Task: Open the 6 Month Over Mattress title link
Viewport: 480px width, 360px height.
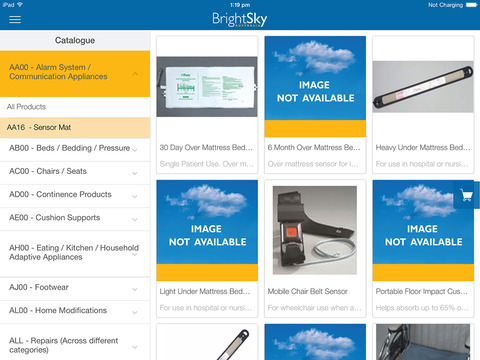Action: [x=314, y=147]
